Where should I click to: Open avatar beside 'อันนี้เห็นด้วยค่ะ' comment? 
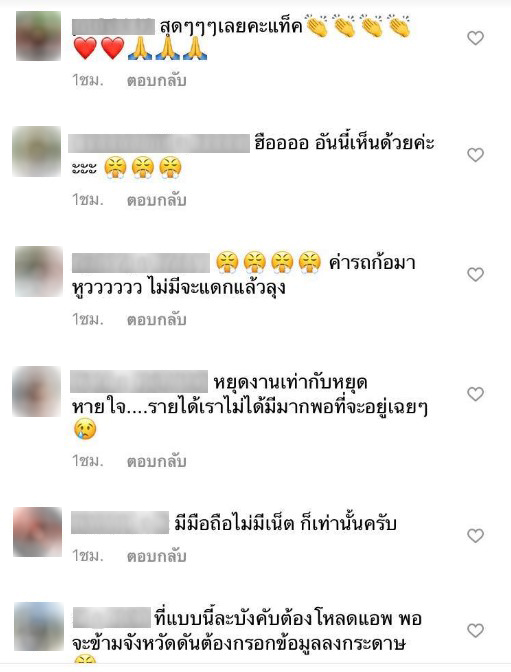(x=36, y=152)
